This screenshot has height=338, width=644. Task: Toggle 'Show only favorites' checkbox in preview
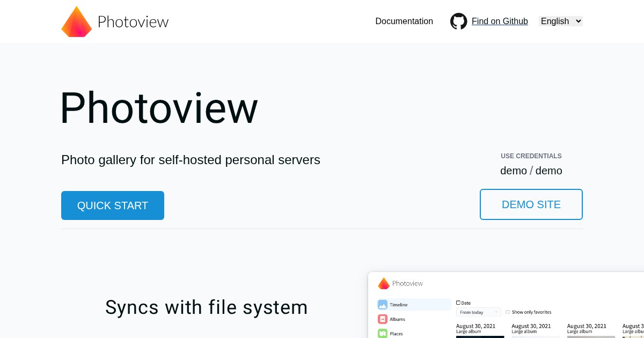coord(508,312)
